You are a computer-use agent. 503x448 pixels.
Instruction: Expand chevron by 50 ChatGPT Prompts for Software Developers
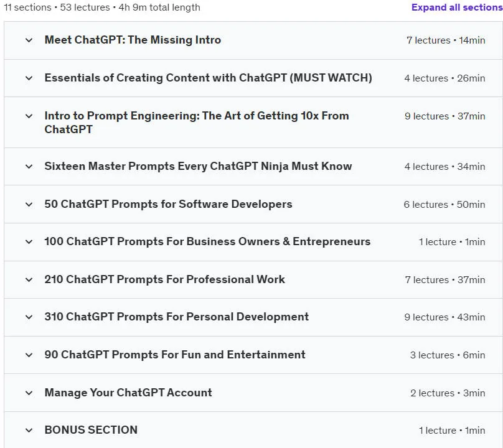29,204
